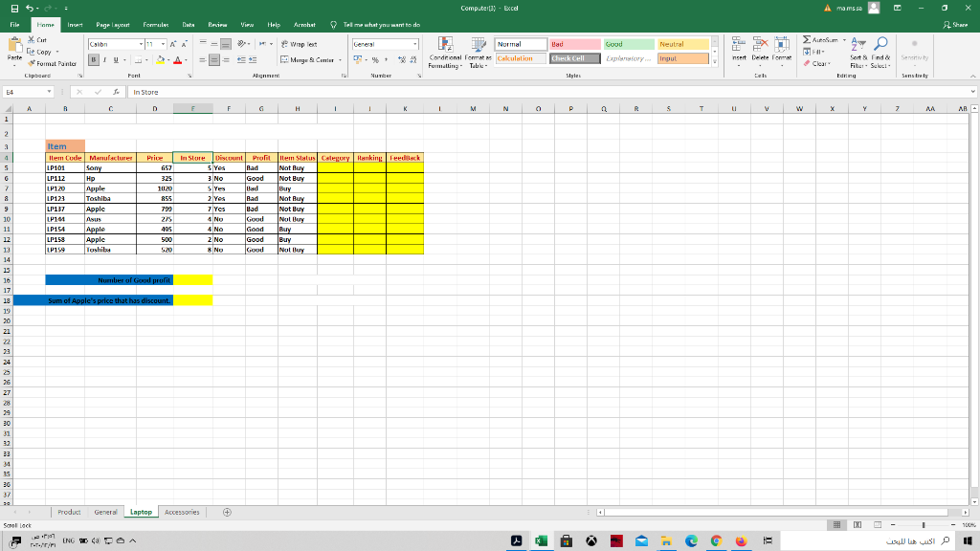Screen dimensions: 980x551
Task: Click the Find & Select magnifier icon
Action: tap(881, 43)
